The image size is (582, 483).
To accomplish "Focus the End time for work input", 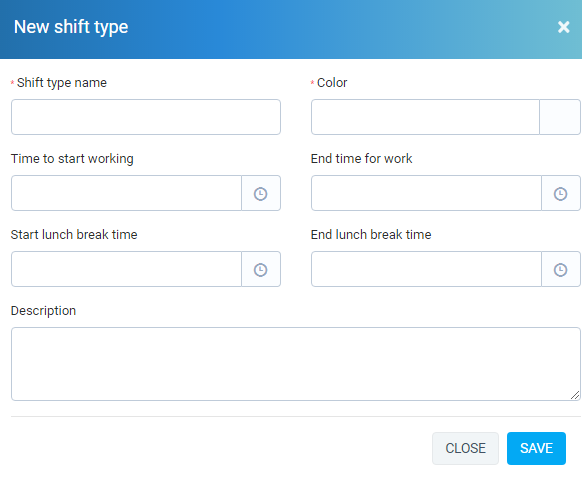I will pyautogui.click(x=426, y=193).
